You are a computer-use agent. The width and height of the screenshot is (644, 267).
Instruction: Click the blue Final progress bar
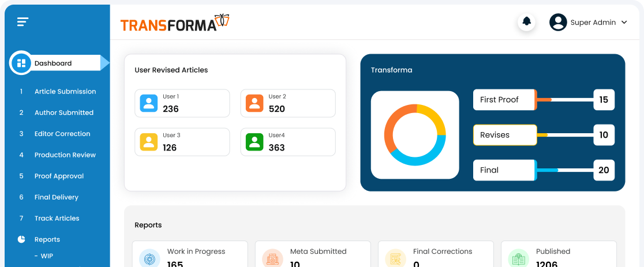[x=546, y=170]
